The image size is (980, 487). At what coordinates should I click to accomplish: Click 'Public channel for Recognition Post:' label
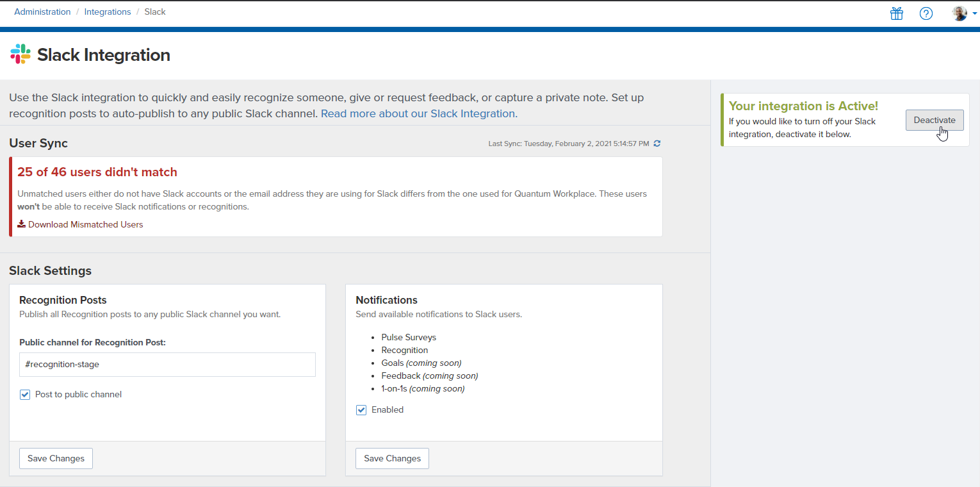tap(93, 343)
